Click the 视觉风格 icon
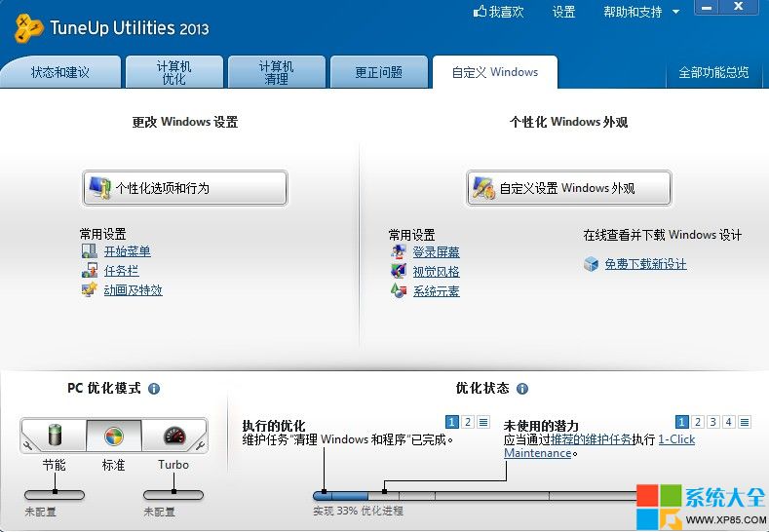Image resolution: width=769 pixels, height=532 pixels. (399, 271)
